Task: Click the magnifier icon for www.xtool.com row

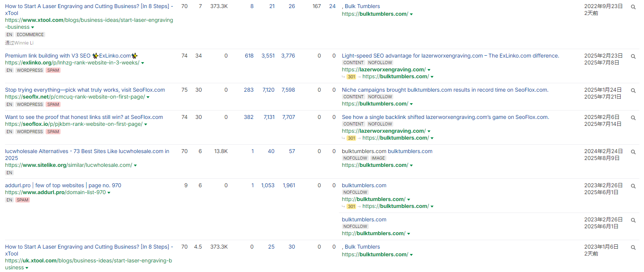Action: point(633,7)
